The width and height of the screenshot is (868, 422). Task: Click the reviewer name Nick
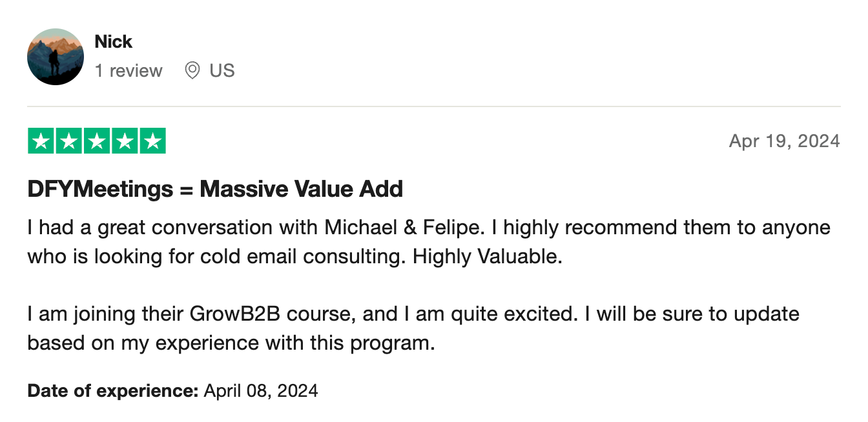[x=113, y=42]
